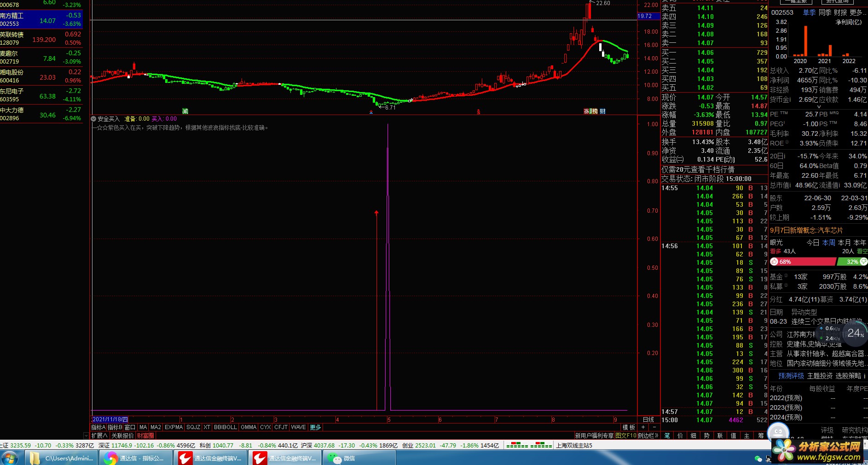Open 新用户福利专享 link

coord(594,436)
